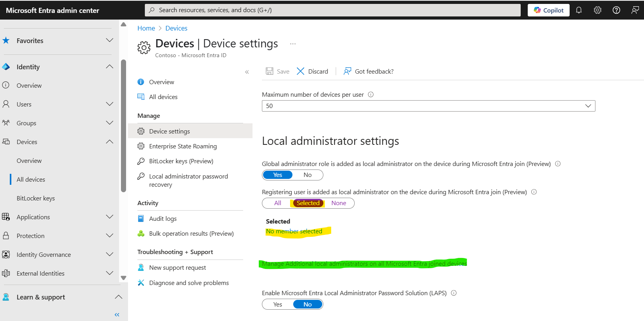
Task: Click the Audit logs book icon
Action: (x=141, y=218)
